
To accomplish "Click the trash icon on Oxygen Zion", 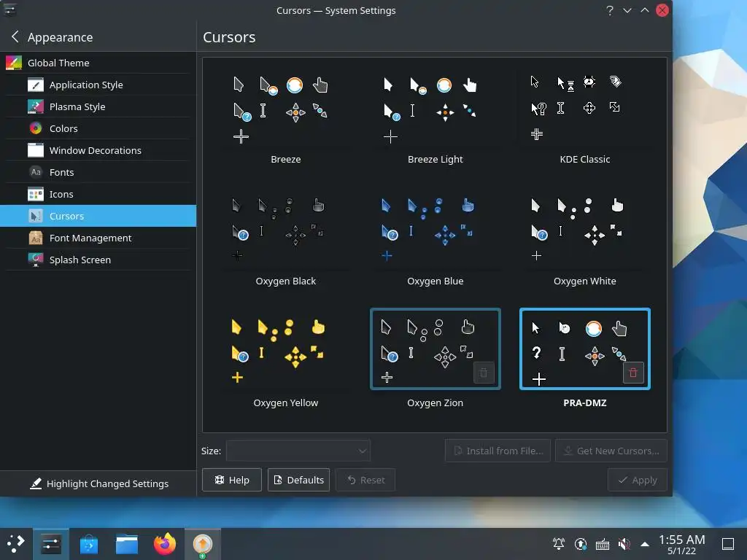I will tap(484, 373).
